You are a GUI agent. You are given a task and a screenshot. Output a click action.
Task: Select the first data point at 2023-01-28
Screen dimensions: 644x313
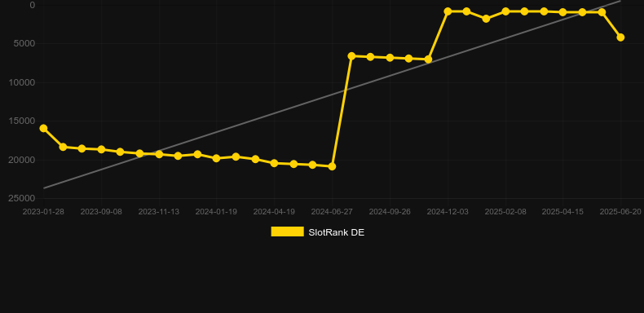click(43, 129)
